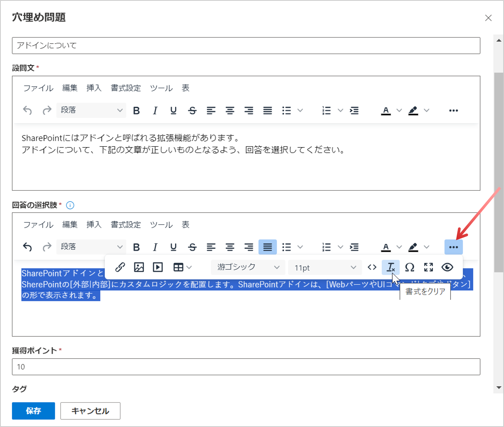The width and height of the screenshot is (504, 427).
Task: Align right in the 回答の選択肢 editor
Action: [x=249, y=247]
